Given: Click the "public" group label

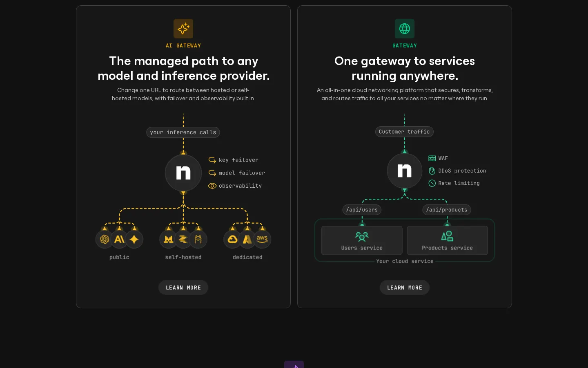Looking at the screenshot, I should (x=119, y=257).
